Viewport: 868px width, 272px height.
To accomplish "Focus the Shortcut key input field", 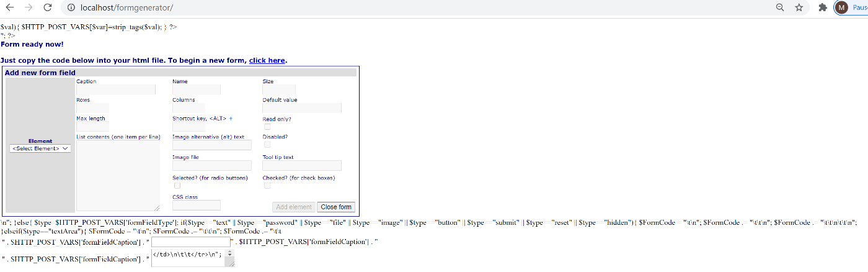I will click(188, 127).
